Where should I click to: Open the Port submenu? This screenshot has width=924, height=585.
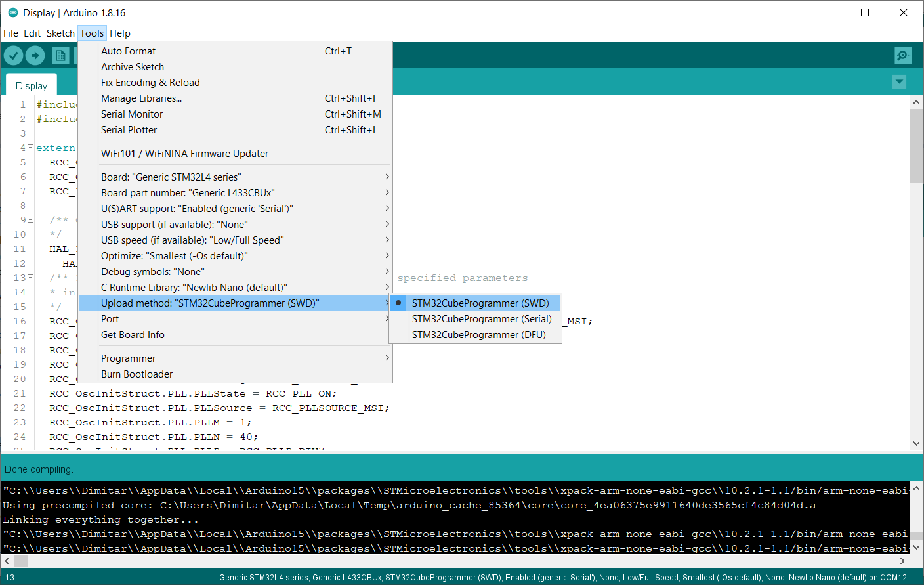click(x=236, y=319)
